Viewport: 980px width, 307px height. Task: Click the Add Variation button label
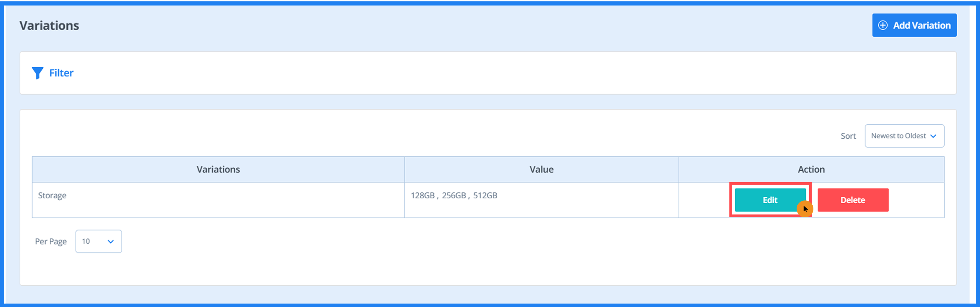[922, 25]
